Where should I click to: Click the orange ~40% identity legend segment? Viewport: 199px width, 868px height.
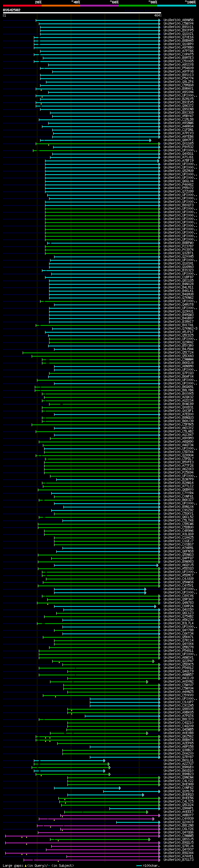(x=61, y=6)
